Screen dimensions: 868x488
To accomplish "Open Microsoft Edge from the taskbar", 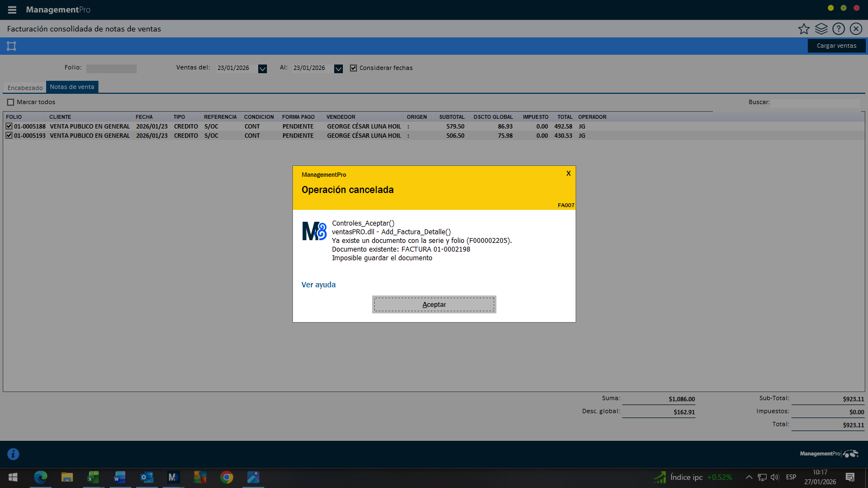I will point(41,477).
